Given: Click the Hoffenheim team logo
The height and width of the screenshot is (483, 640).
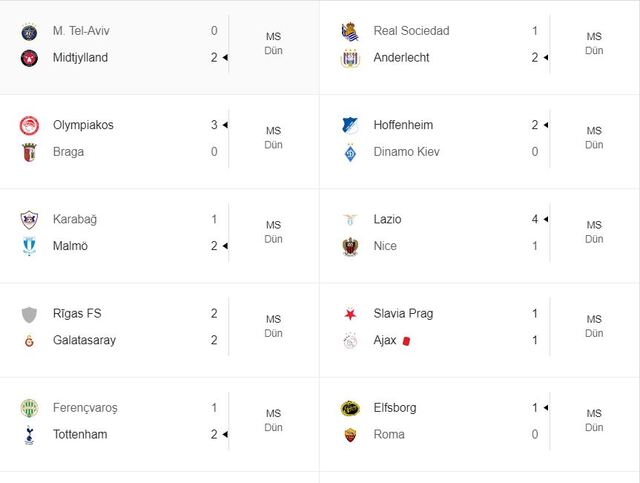Looking at the screenshot, I should pos(350,125).
